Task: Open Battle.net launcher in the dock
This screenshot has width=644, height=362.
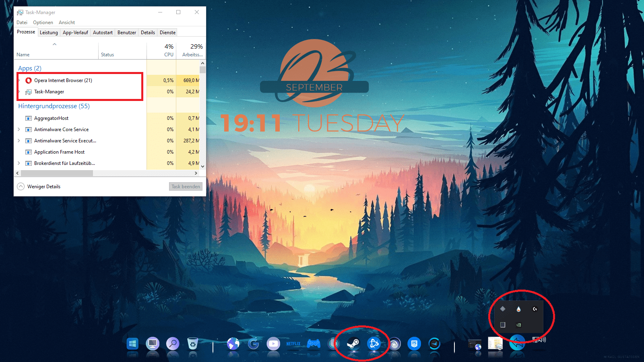Action: pyautogui.click(x=374, y=344)
